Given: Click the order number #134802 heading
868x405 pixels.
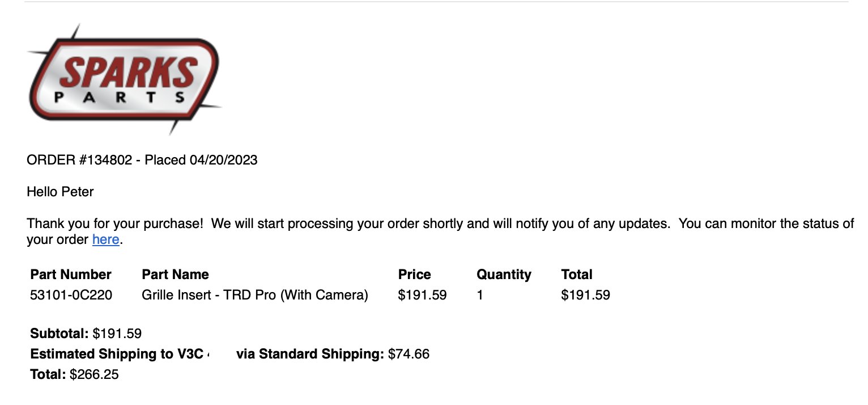Looking at the screenshot, I should point(142,160).
